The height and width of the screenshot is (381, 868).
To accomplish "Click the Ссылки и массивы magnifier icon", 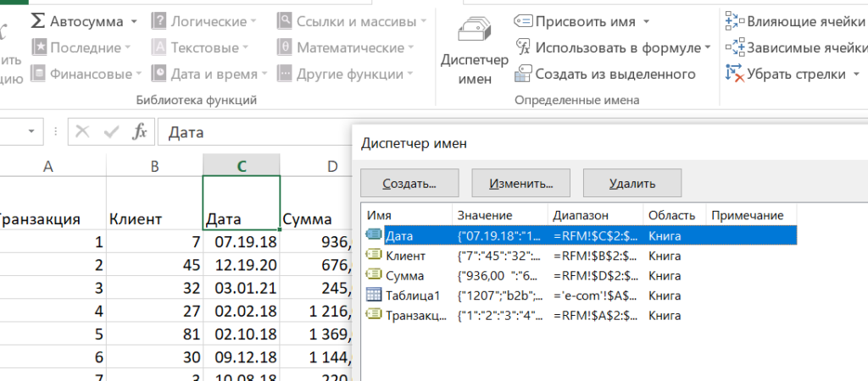I will (x=285, y=21).
